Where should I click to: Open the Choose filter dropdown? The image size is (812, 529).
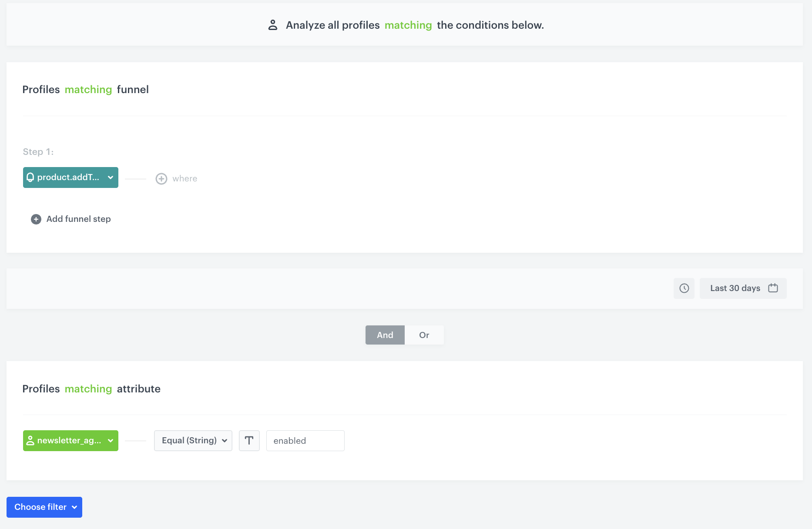[x=44, y=507]
